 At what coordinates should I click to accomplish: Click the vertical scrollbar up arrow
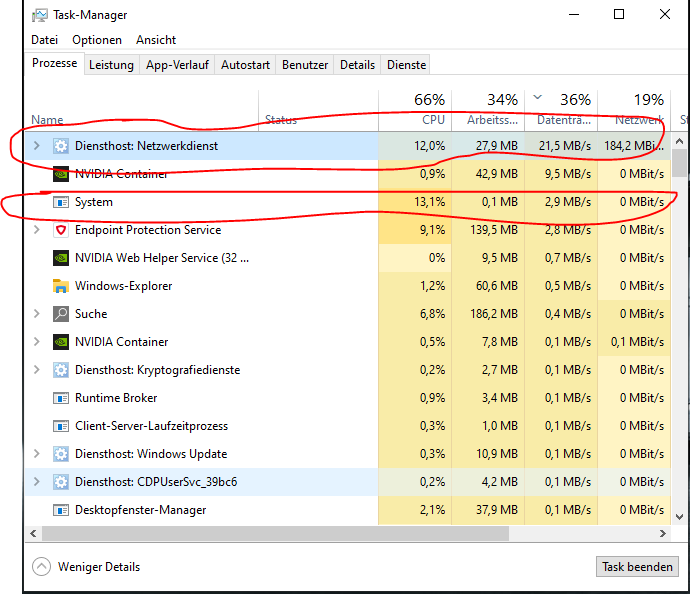point(679,141)
